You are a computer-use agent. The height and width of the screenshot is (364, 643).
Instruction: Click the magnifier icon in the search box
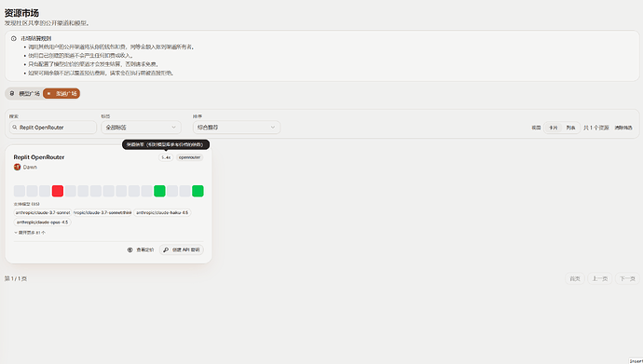(15, 128)
